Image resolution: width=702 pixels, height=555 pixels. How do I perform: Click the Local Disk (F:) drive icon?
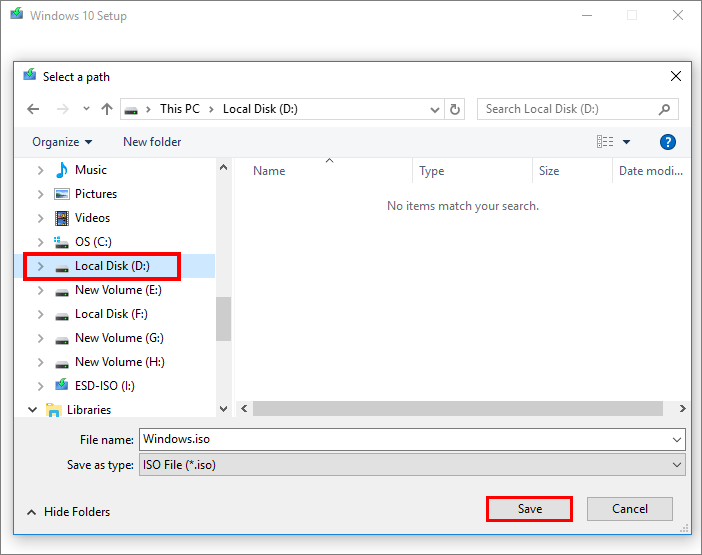62,316
